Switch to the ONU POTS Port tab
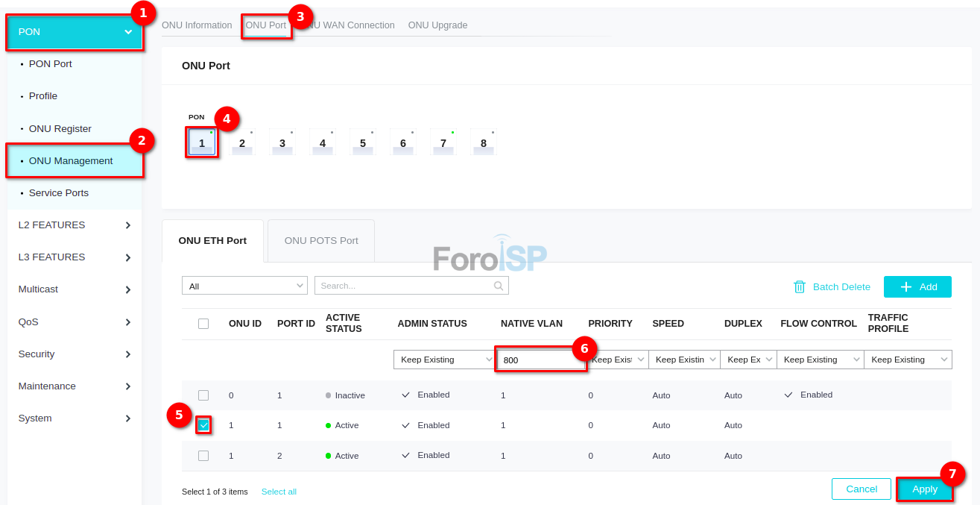Screen dimensions: 980x505 click(321, 241)
